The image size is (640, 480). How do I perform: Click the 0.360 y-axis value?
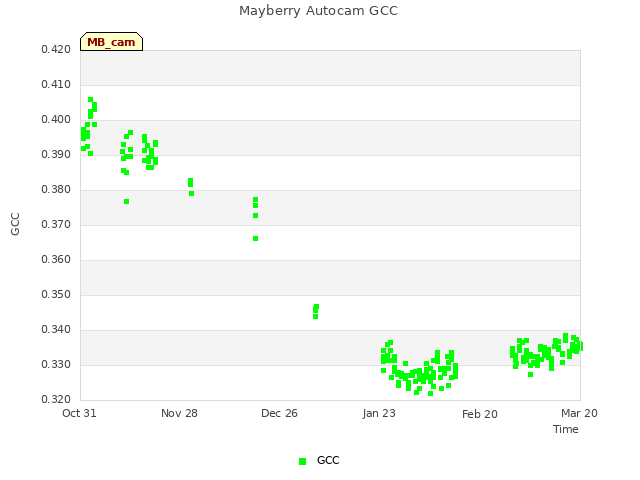tap(56, 260)
